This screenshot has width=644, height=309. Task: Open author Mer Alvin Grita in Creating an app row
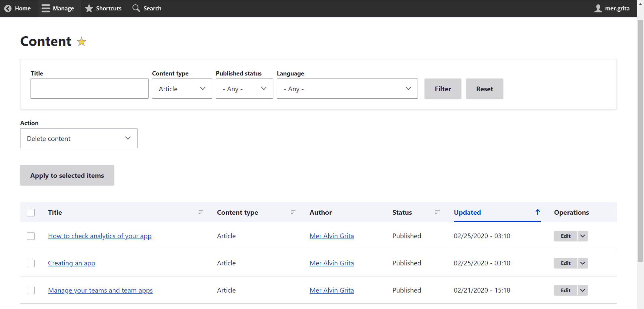332,263
